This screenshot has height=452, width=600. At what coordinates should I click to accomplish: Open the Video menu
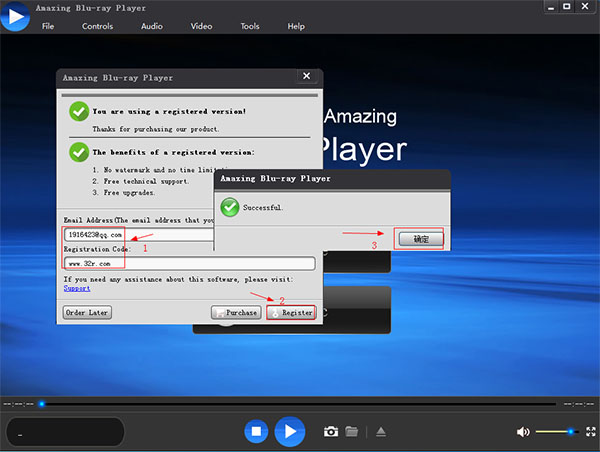pyautogui.click(x=201, y=26)
